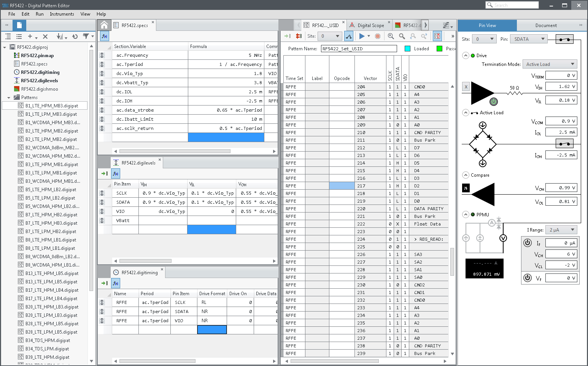Click the filter funnel icon in project toolbar
Screen dimensions: 588x366
[x=86, y=37]
